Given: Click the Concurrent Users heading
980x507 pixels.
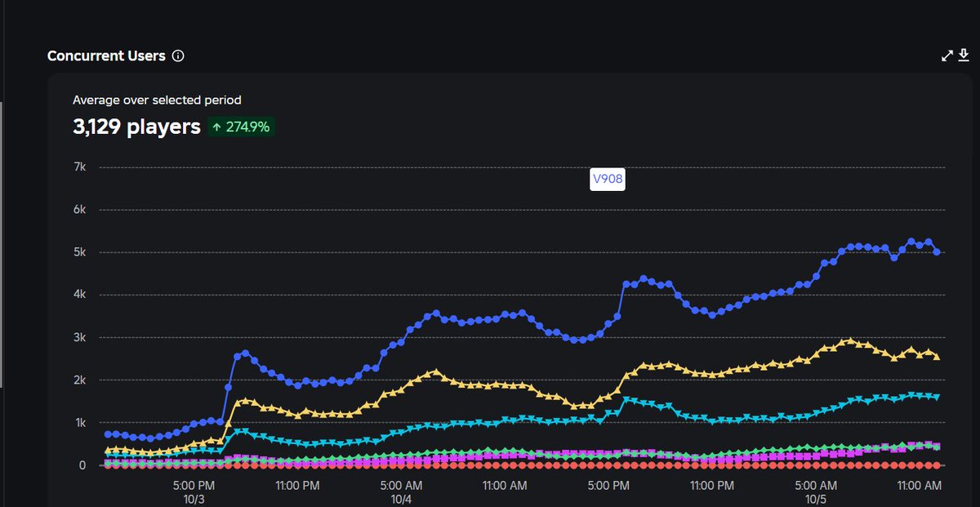Looking at the screenshot, I should coord(106,56).
